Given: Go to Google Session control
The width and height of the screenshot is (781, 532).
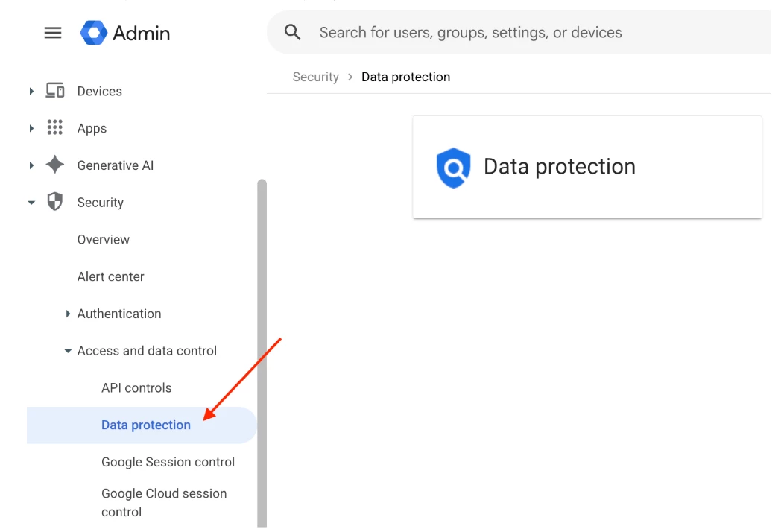Looking at the screenshot, I should tap(168, 462).
